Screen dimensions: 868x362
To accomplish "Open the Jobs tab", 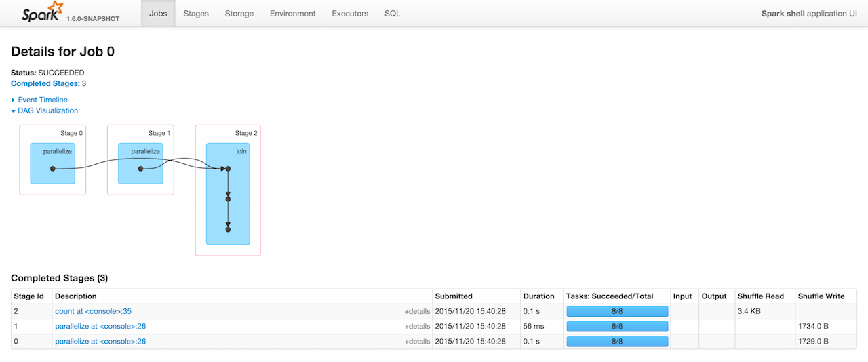I will 158,14.
